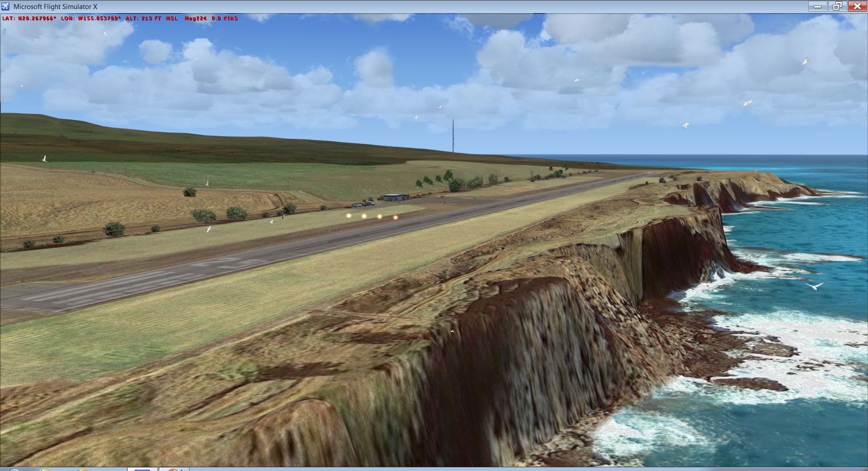This screenshot has height=471, width=868.
Task: Close the Microsoft Flight Simulator X window
Action: [x=857, y=6]
